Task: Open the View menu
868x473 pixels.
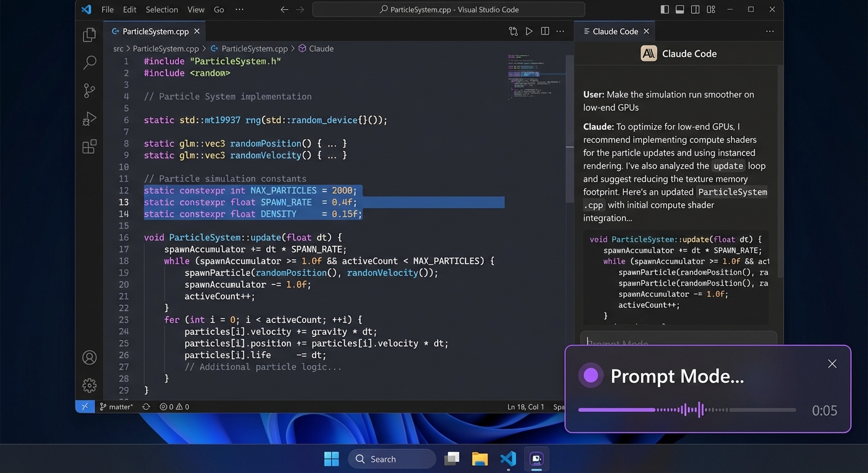Action: 196,9
